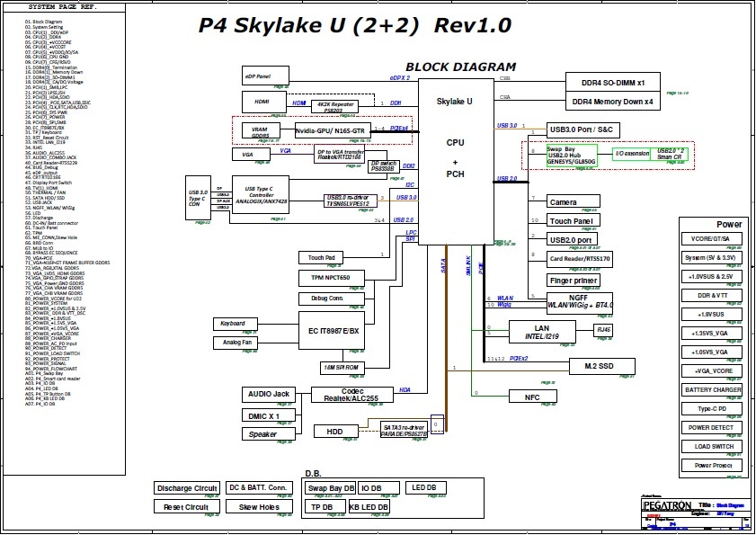Select the HDD block
Image resolution: width=756 pixels, height=535 pixels.
click(x=336, y=432)
